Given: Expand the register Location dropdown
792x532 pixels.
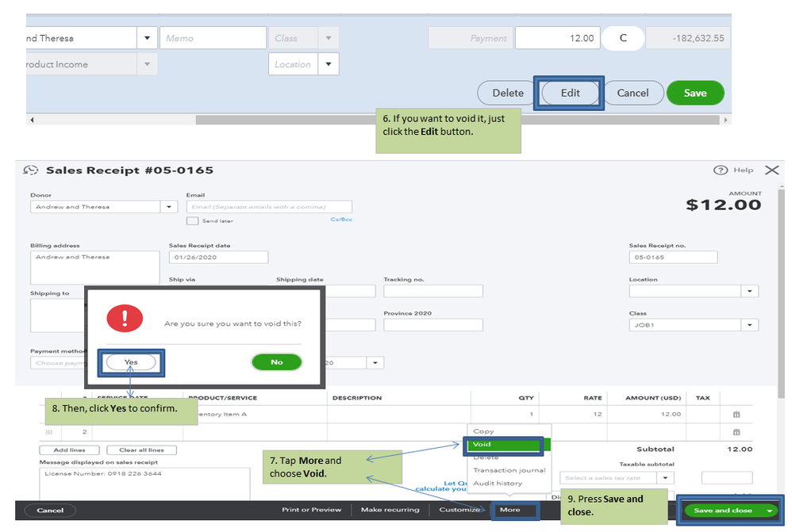Looking at the screenshot, I should click(x=329, y=64).
